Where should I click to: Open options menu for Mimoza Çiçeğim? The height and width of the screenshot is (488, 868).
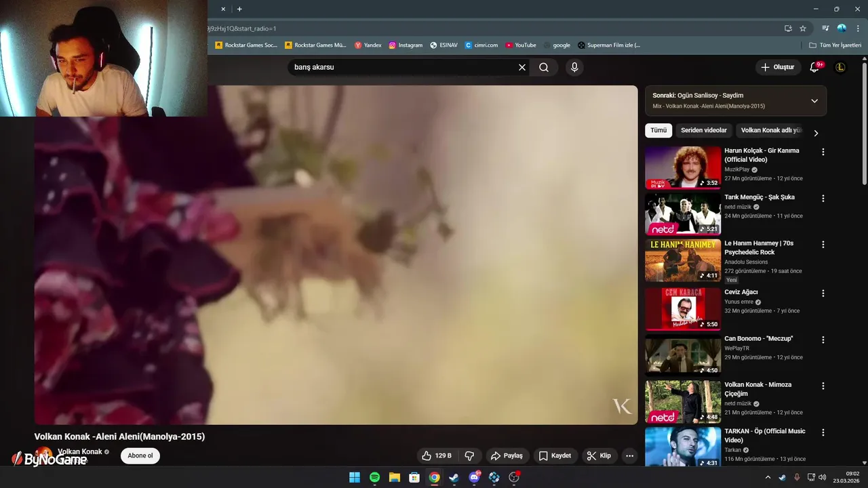pyautogui.click(x=823, y=386)
